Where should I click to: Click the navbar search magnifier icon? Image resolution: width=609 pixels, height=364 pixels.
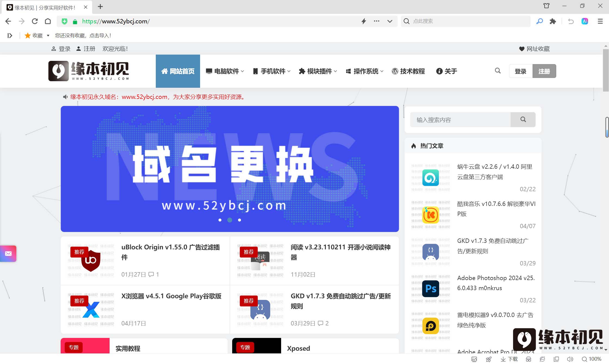click(x=498, y=71)
